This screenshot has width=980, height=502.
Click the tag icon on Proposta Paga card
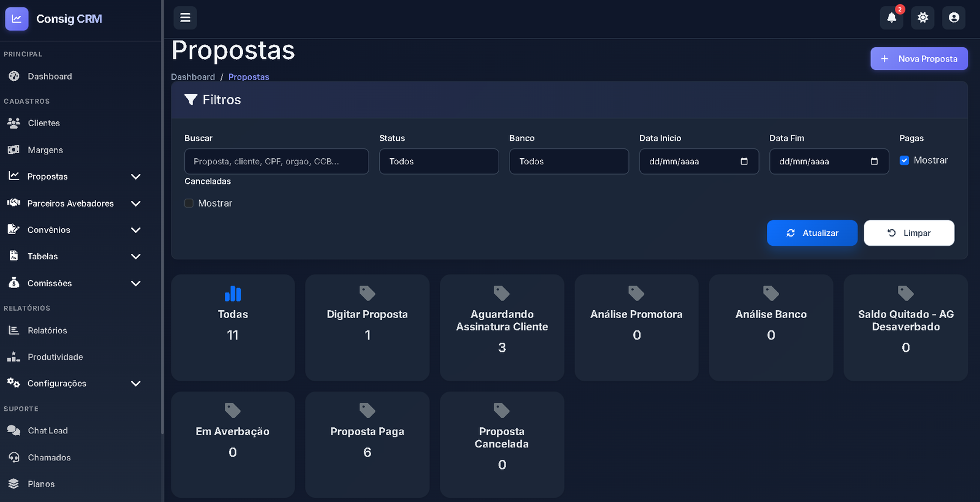[367, 411]
